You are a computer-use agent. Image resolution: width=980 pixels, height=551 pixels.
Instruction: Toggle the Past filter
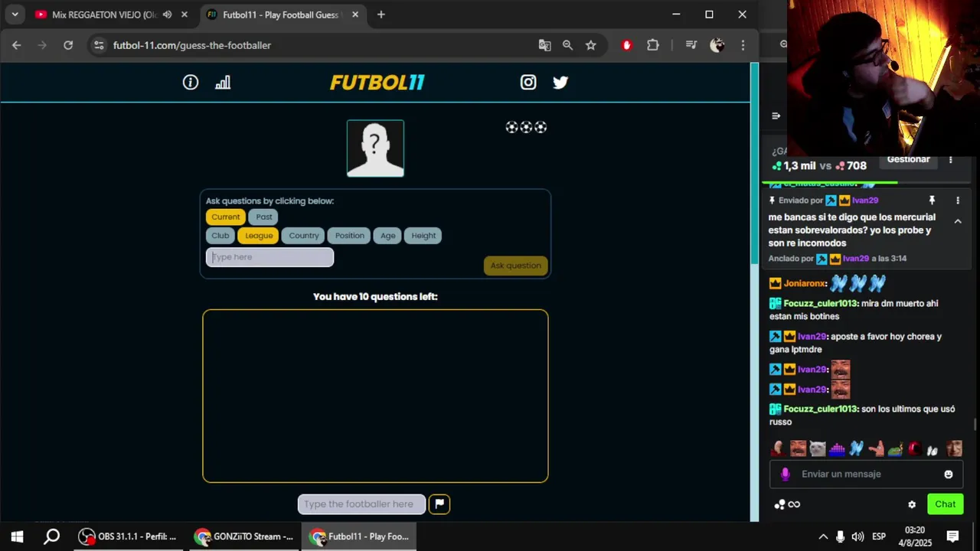(264, 217)
